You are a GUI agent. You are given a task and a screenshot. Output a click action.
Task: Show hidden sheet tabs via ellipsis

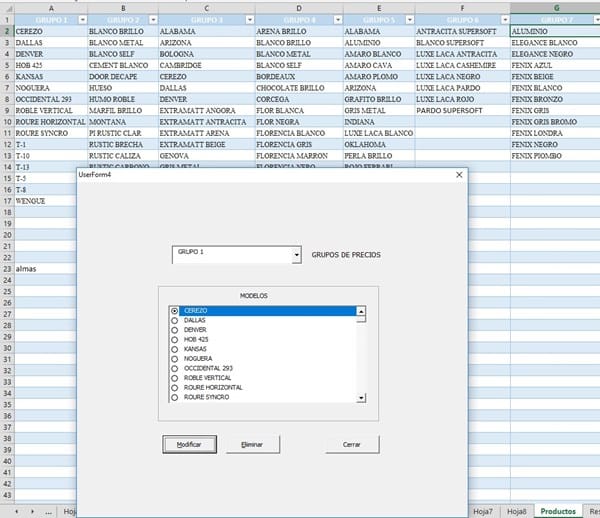pyautogui.click(x=50, y=510)
